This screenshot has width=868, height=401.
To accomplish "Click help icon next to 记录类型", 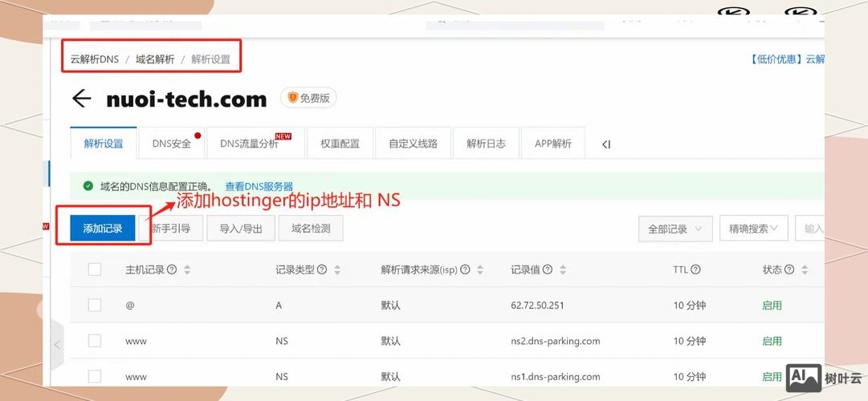I will (322, 269).
